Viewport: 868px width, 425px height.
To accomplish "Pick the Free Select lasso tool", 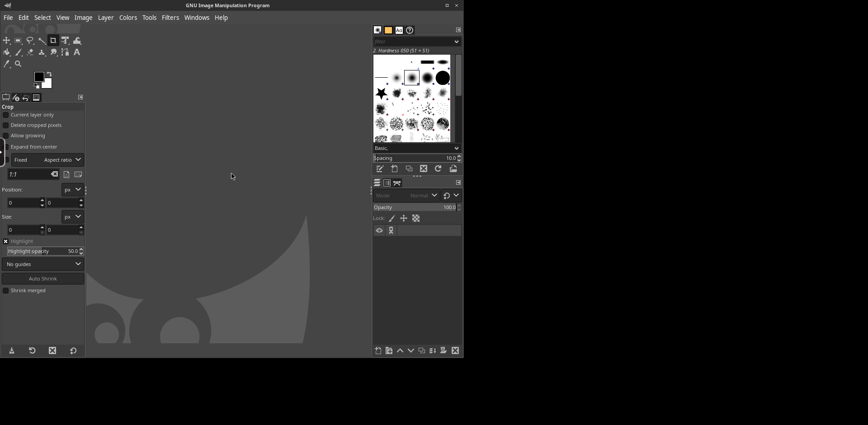I will (30, 41).
